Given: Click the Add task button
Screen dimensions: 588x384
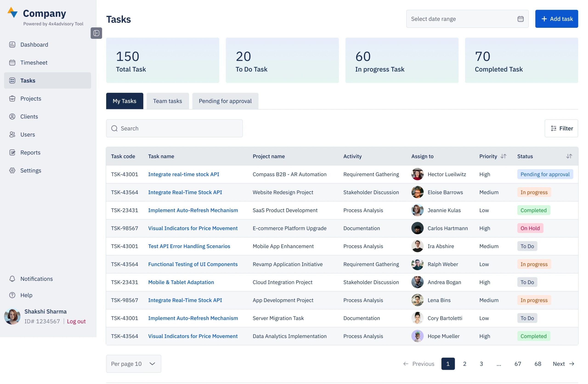Looking at the screenshot, I should [x=556, y=19].
